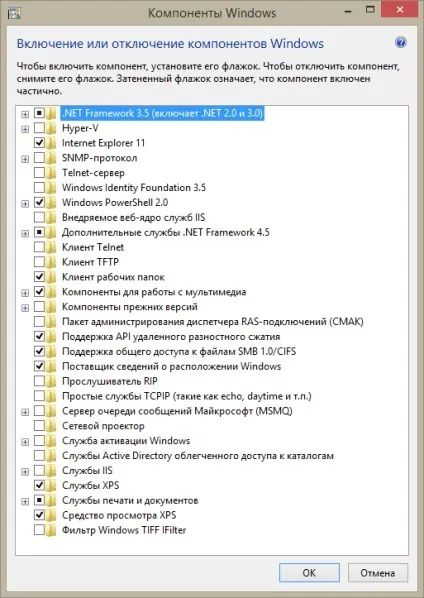Check Службы Active Directory облегченного доступа checkbox

(39, 455)
